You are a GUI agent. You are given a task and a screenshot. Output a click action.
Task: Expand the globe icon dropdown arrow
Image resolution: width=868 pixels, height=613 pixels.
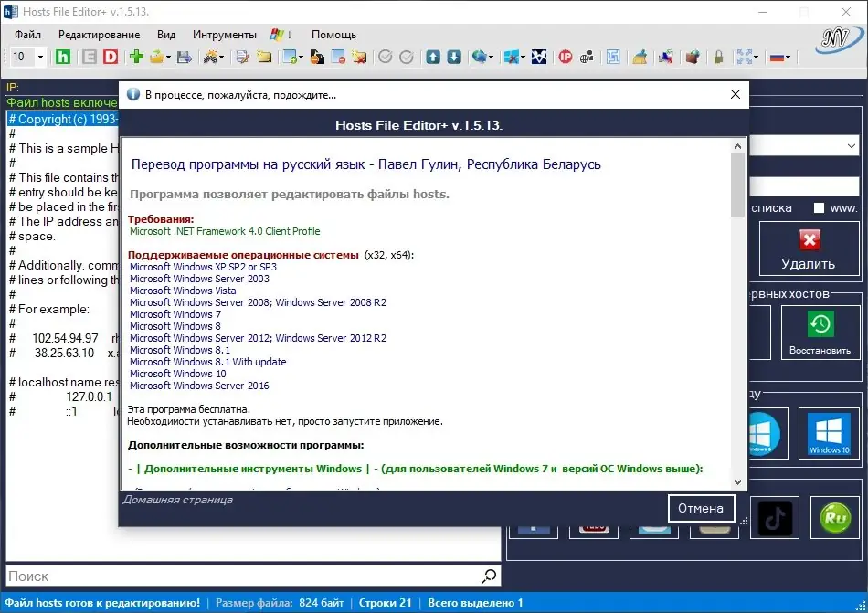click(491, 57)
